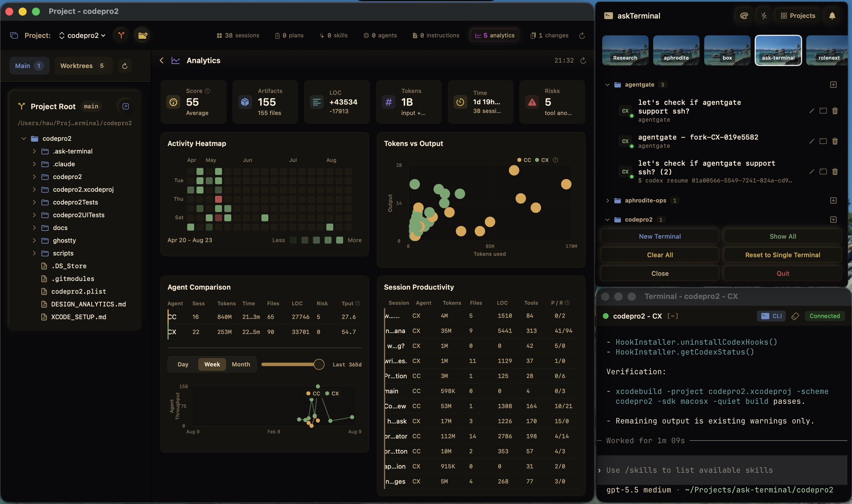Open the codepro2 project dropdown

pyautogui.click(x=82, y=35)
